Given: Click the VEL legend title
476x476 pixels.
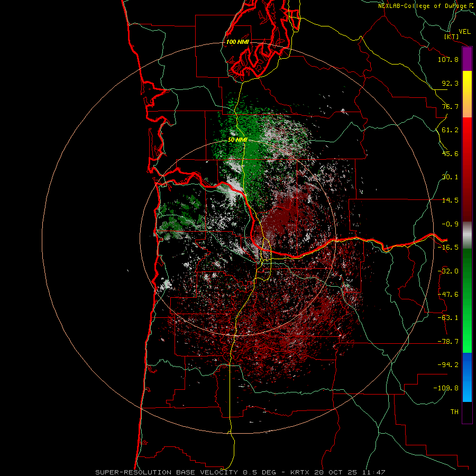Looking at the screenshot, I should point(464,32).
